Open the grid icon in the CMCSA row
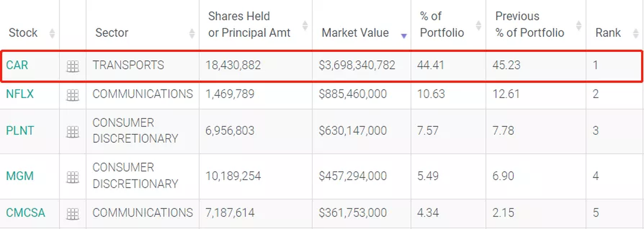This screenshot has width=644, height=229. [x=73, y=213]
